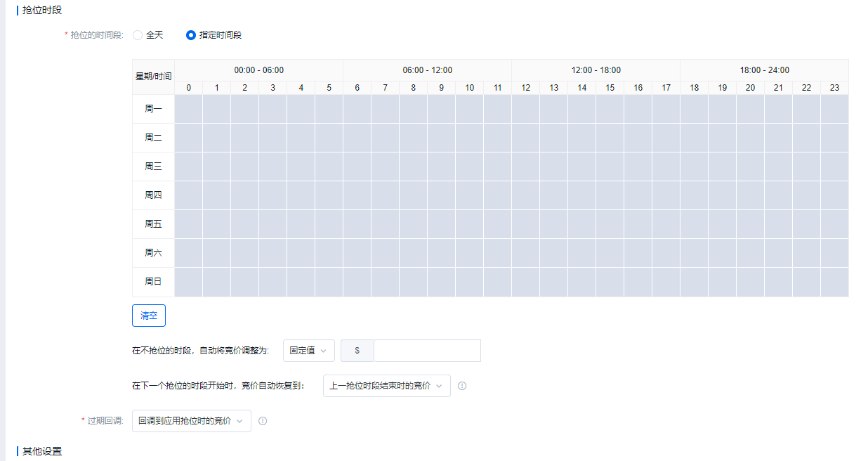
Task: Select the 周六 row label
Action: click(153, 253)
